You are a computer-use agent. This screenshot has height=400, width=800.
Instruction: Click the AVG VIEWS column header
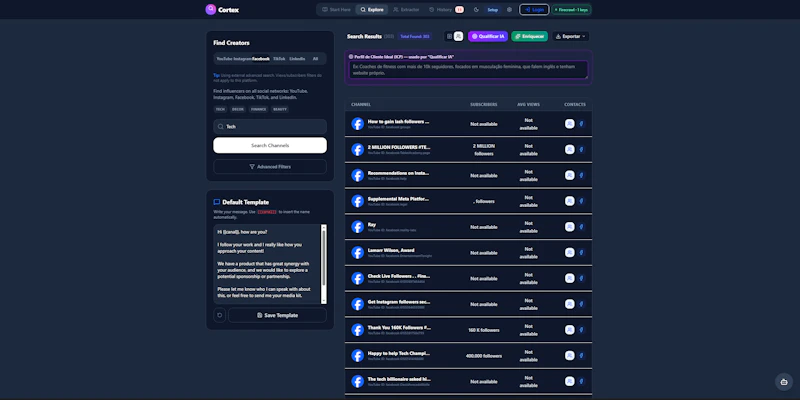[528, 105]
